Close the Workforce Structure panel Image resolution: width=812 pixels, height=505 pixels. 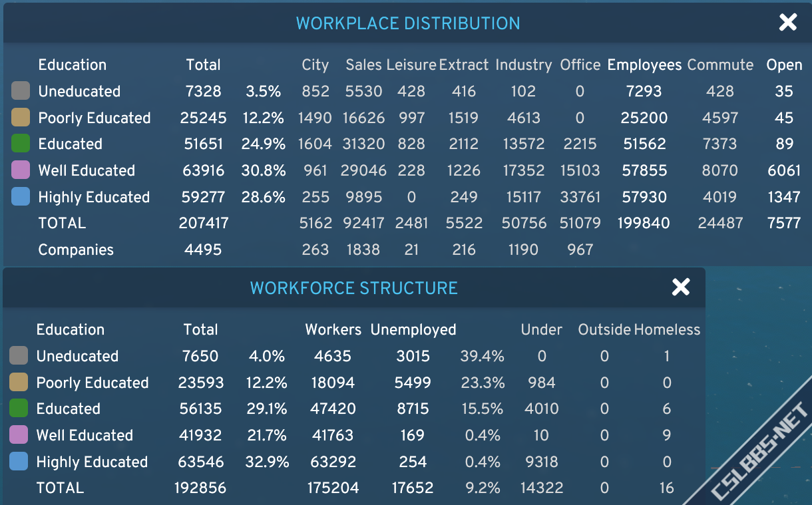coord(681,287)
